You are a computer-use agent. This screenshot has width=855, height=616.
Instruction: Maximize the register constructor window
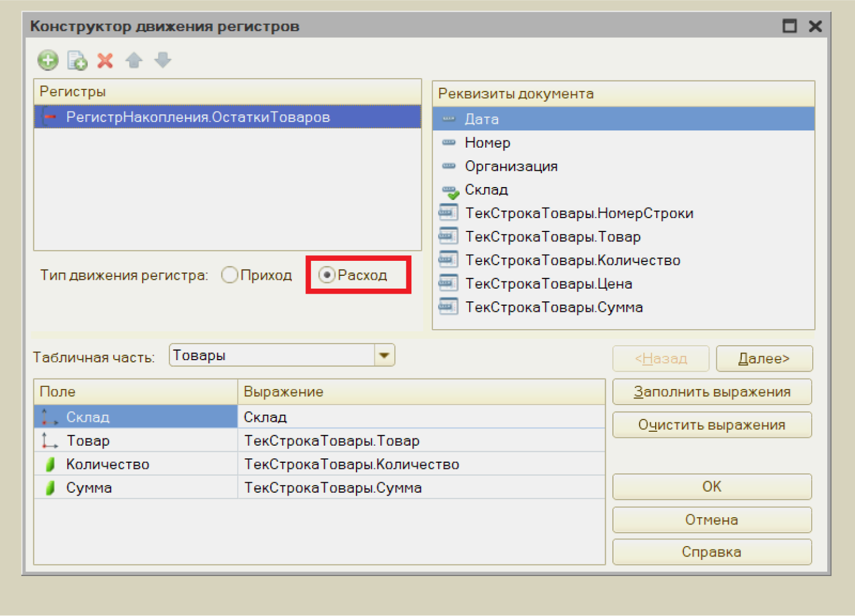click(789, 26)
